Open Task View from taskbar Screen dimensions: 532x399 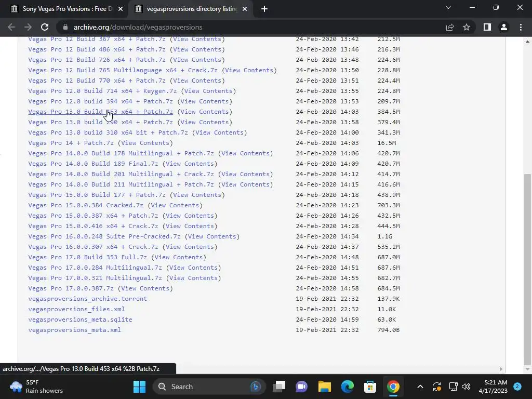click(279, 387)
